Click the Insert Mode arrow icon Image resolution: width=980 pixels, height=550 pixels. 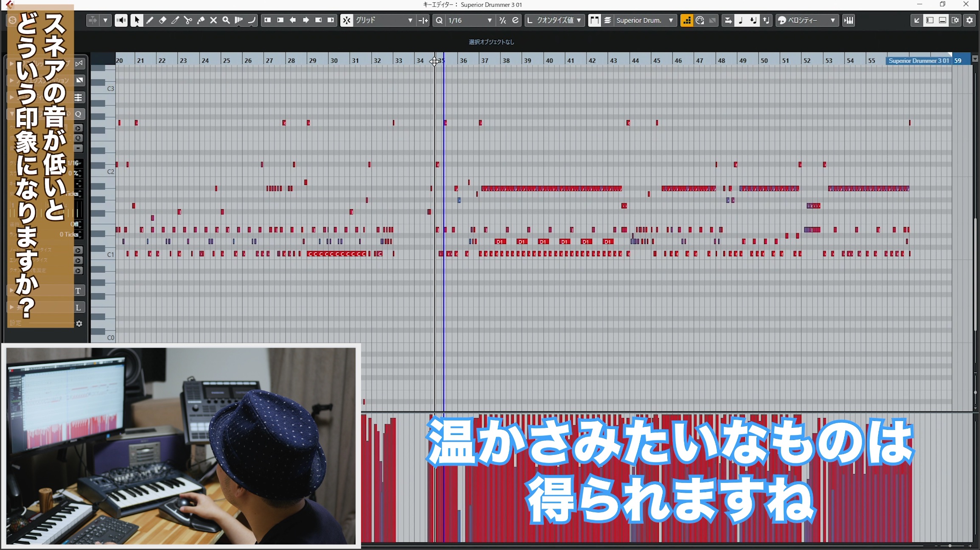pyautogui.click(x=728, y=20)
